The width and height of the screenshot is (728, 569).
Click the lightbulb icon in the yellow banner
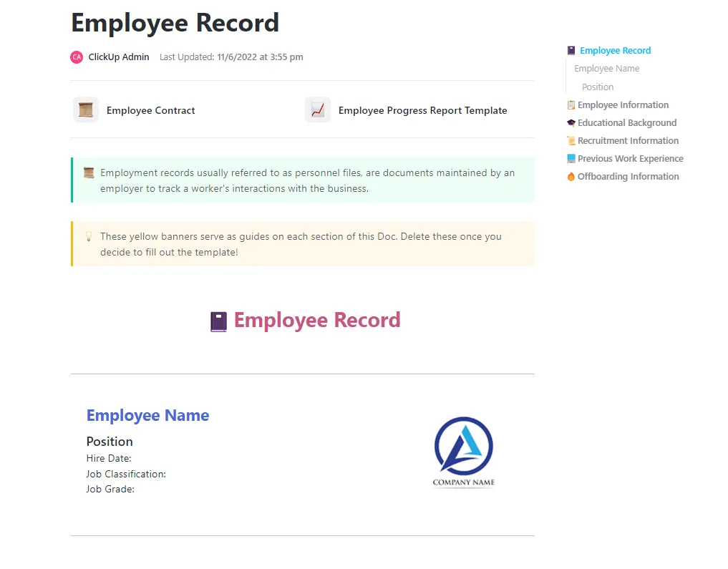click(89, 236)
